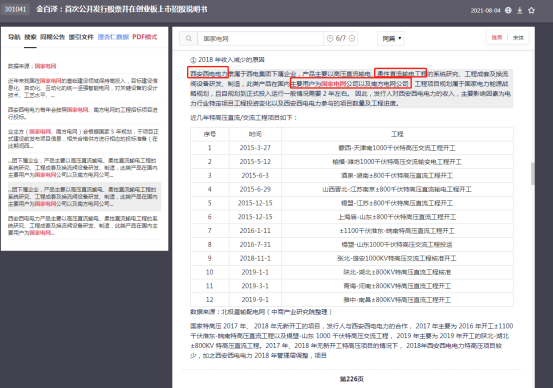Click the blue data link tab
Viewport: 553px width, 388px height.
pos(113,37)
